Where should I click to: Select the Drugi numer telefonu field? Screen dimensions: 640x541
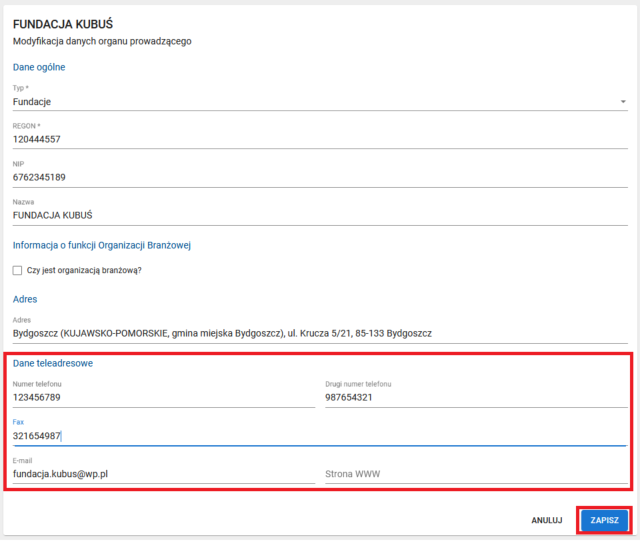475,397
